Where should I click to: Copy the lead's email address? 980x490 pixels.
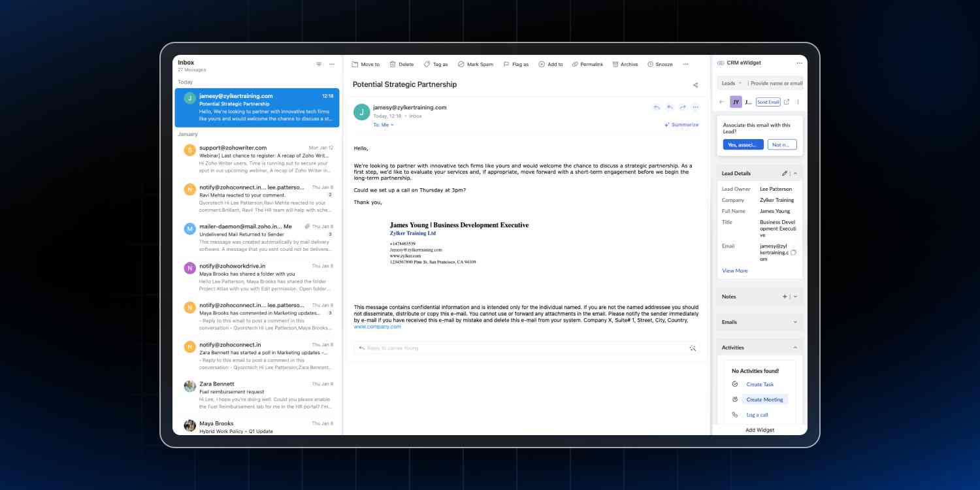[793, 251]
